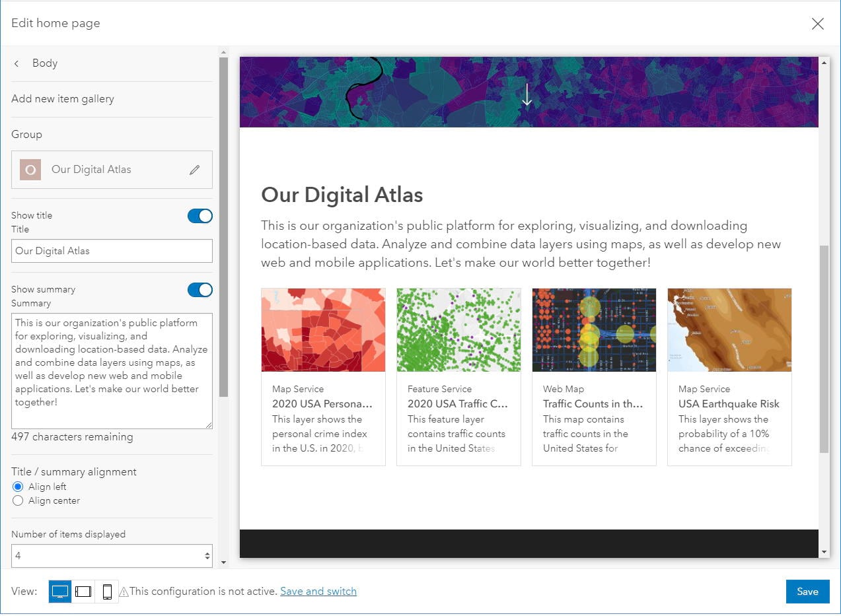Go back using the Body chevron

tap(17, 63)
